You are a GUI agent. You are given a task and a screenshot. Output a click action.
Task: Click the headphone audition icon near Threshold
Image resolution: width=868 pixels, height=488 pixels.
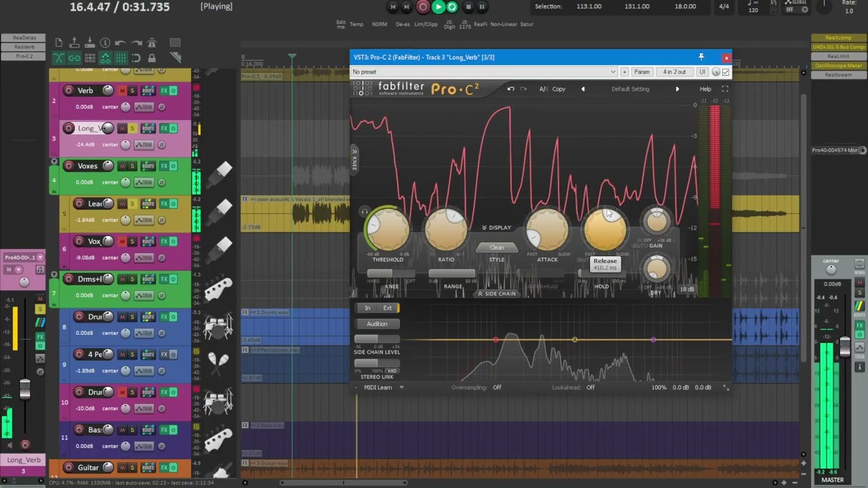[x=364, y=211]
